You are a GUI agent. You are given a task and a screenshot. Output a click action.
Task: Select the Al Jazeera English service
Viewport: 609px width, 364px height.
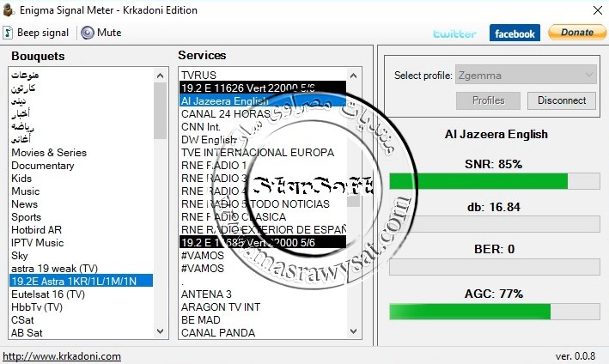[263, 101]
